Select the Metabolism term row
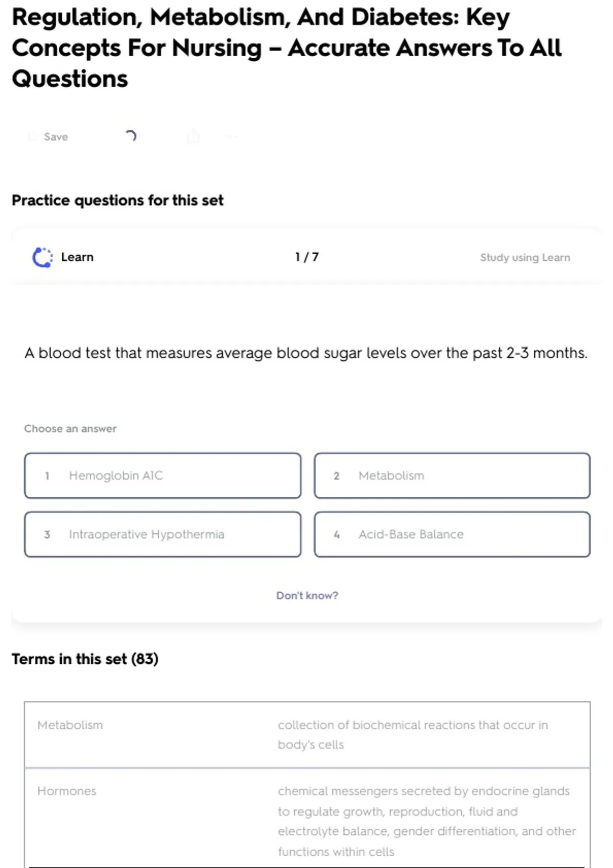This screenshot has height=868, width=613. [70, 725]
